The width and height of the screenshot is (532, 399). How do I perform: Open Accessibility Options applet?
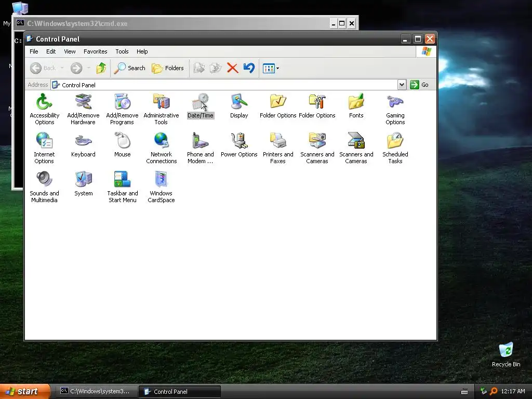[45, 109]
